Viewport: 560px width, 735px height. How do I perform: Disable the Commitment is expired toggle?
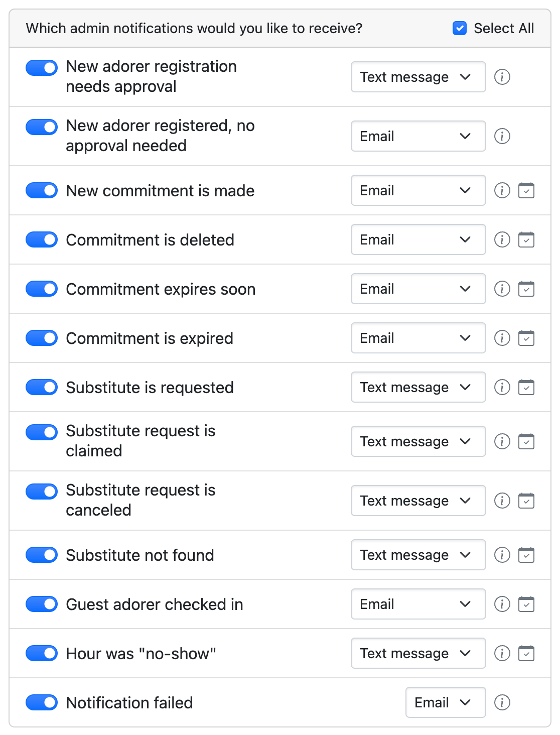click(x=42, y=338)
